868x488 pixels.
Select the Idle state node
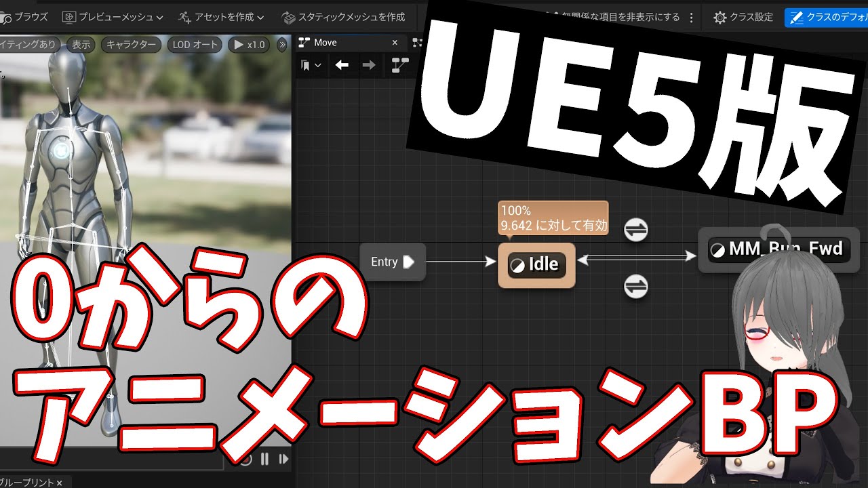pos(536,265)
